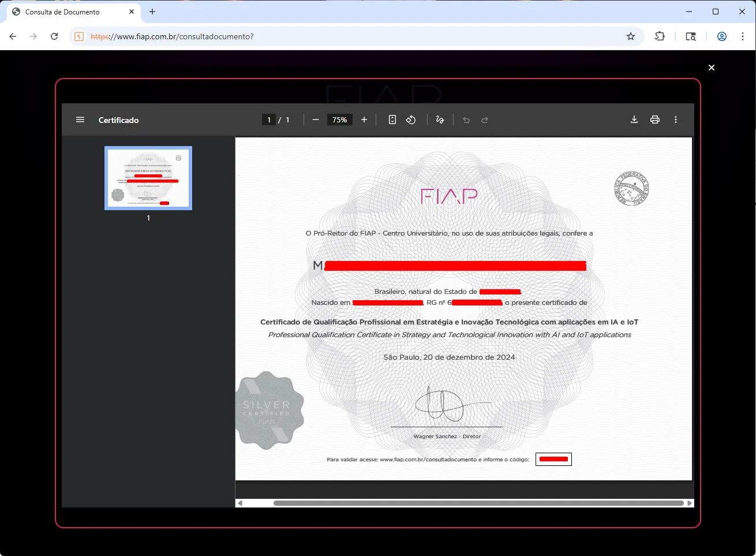Print the certificate document
The width and height of the screenshot is (756, 556).
tap(655, 120)
